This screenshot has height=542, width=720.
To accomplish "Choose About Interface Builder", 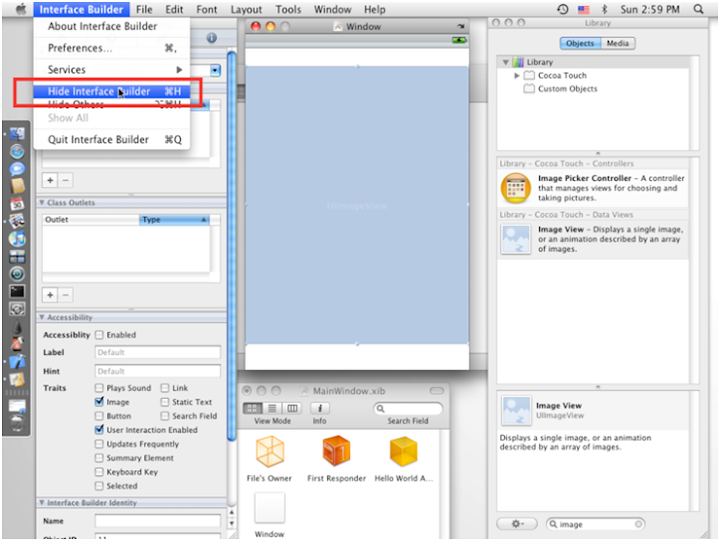I will [112, 26].
